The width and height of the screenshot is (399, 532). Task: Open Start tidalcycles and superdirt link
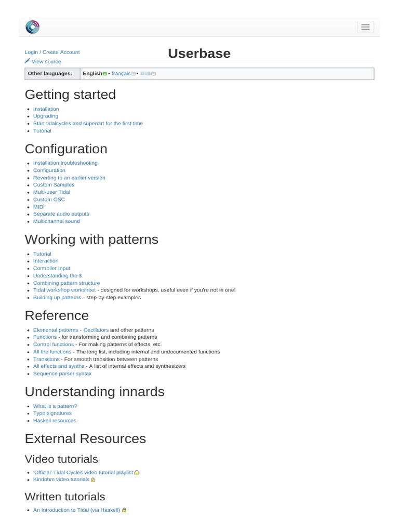(88, 124)
